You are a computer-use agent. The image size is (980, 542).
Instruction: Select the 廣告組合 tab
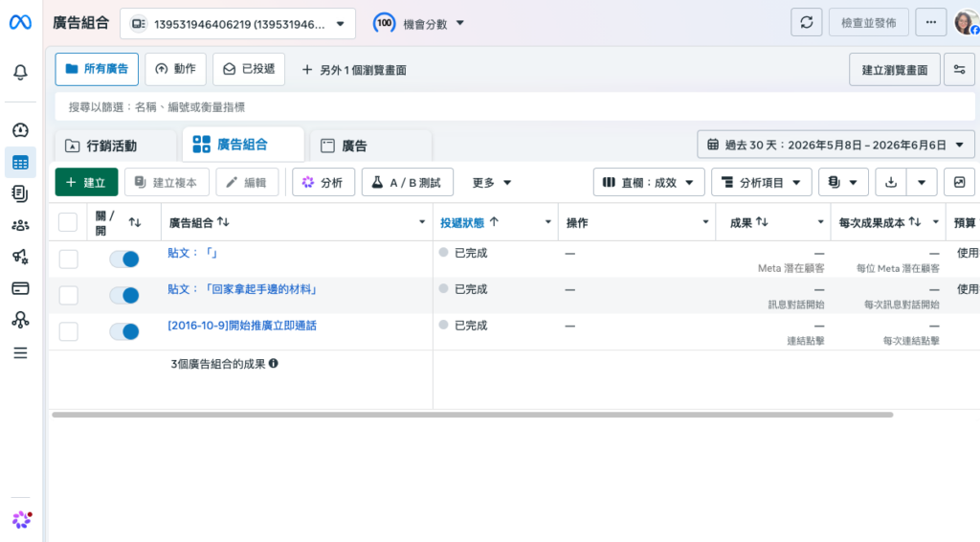pos(242,145)
